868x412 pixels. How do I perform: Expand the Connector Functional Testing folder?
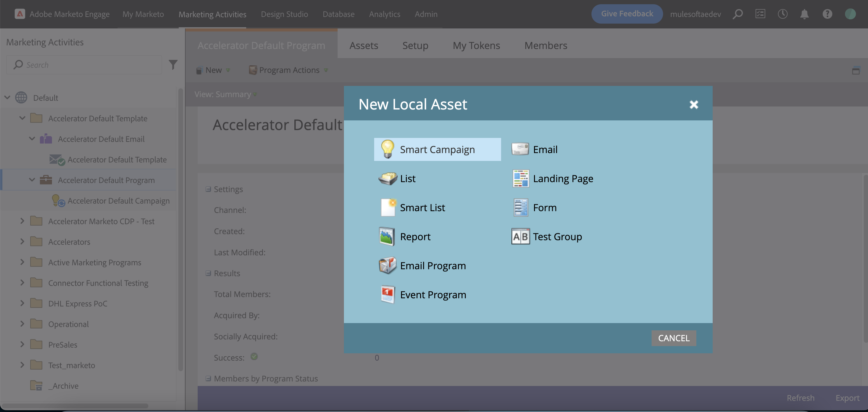coord(22,283)
